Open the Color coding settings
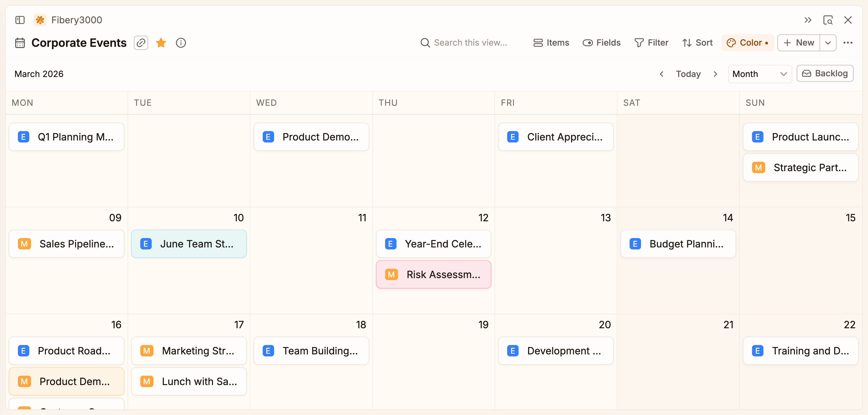Image resolution: width=868 pixels, height=415 pixels. coord(747,43)
